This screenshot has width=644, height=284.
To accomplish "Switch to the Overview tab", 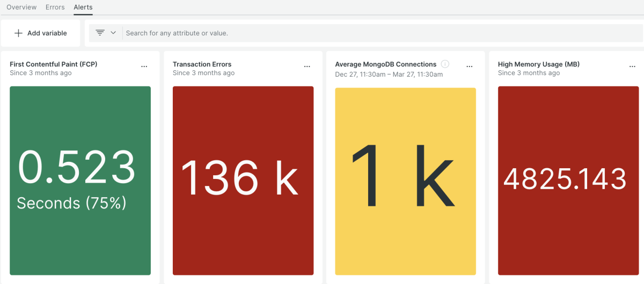I will pos(21,8).
